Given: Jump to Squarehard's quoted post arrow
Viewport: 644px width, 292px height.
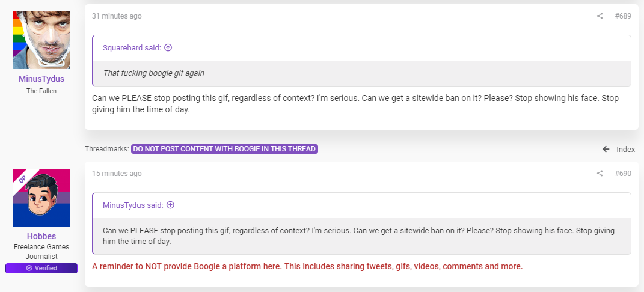Looking at the screenshot, I should point(168,47).
